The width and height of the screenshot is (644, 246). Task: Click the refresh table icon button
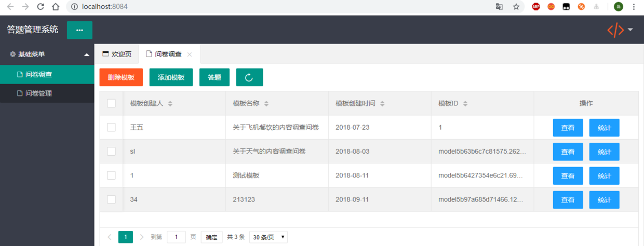click(x=249, y=77)
